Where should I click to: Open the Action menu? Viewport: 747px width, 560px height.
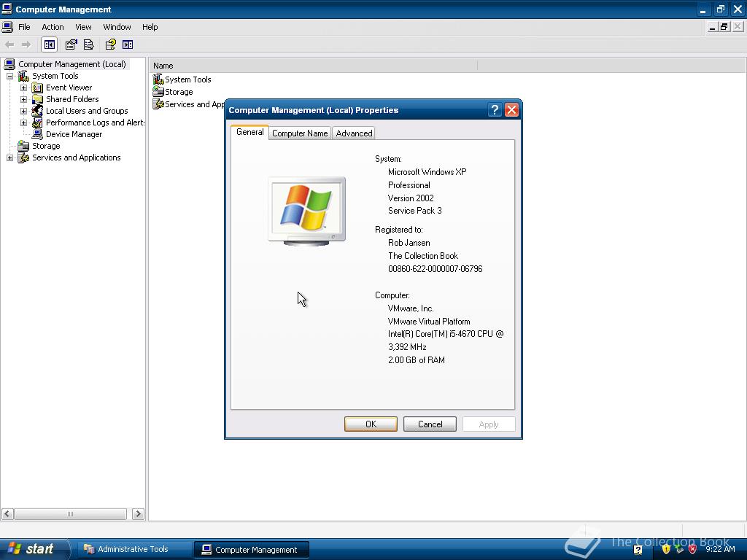[x=53, y=27]
